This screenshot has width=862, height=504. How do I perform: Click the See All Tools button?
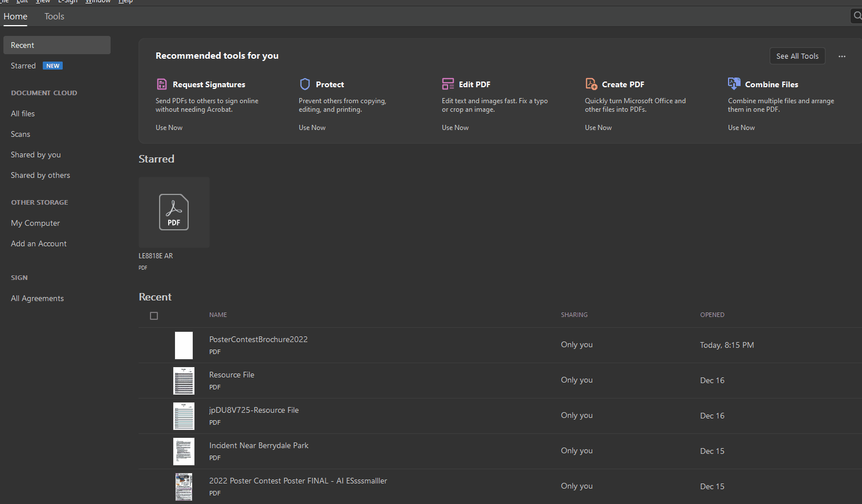point(797,55)
